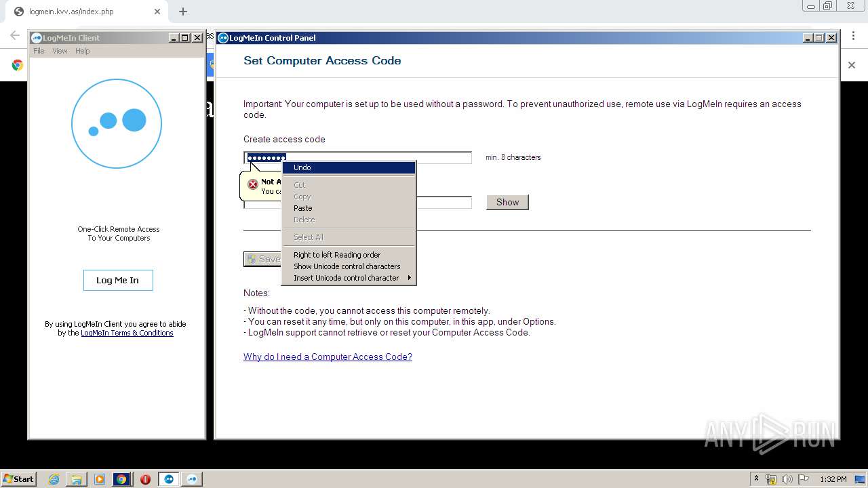This screenshot has height=488, width=868.
Task: Click the red error icon in tooltip
Action: [252, 184]
